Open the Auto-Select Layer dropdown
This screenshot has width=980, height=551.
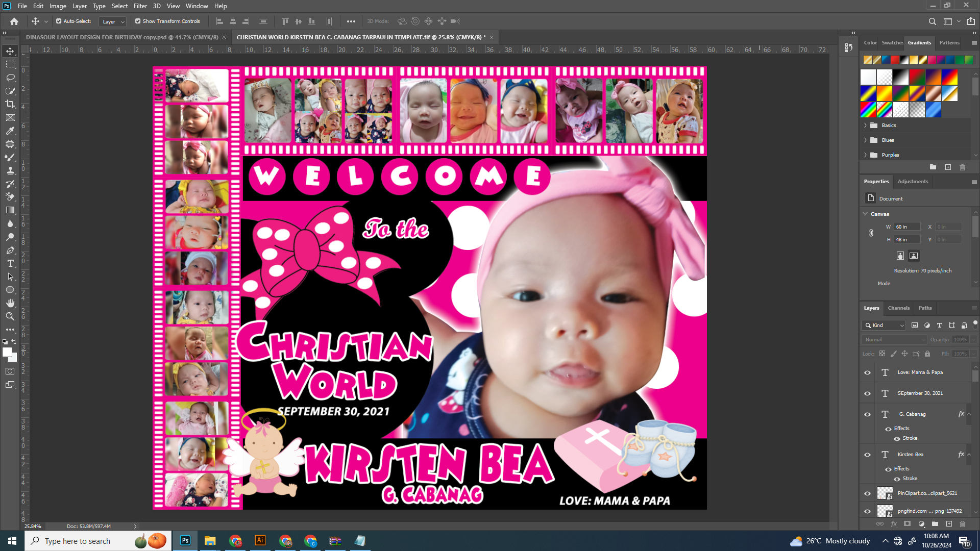113,21
